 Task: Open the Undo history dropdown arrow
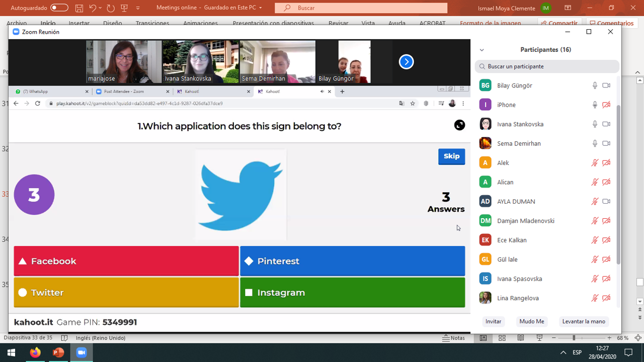click(100, 8)
